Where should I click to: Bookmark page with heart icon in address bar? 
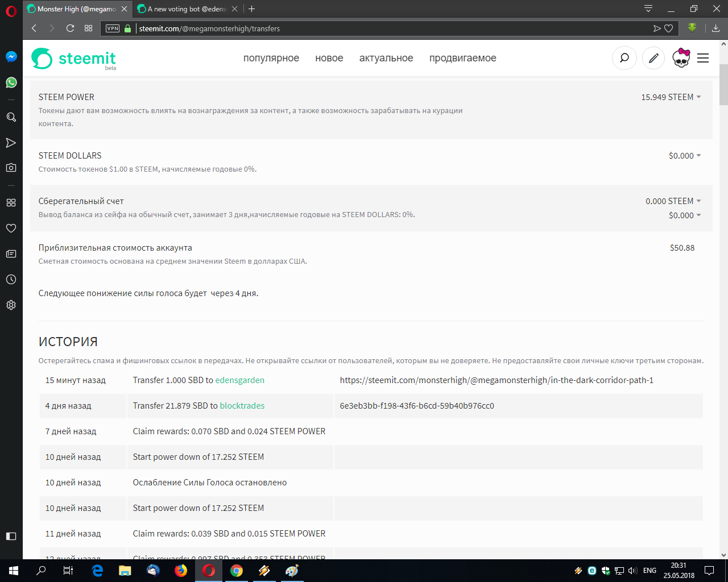point(669,28)
